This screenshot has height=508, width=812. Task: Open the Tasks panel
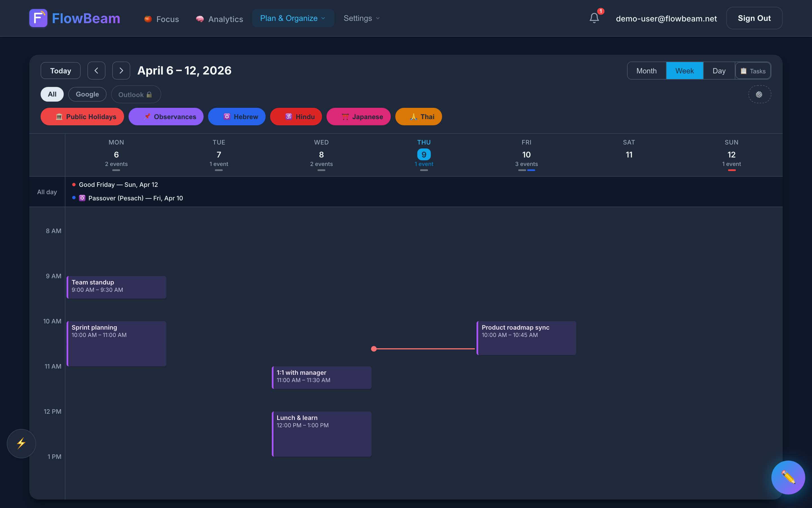pos(753,71)
